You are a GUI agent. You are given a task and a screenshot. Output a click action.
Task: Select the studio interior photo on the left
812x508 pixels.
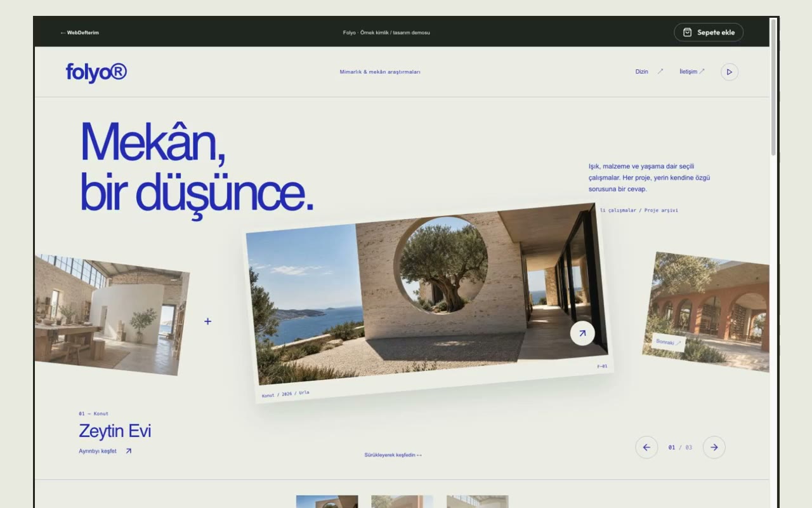pyautogui.click(x=112, y=315)
